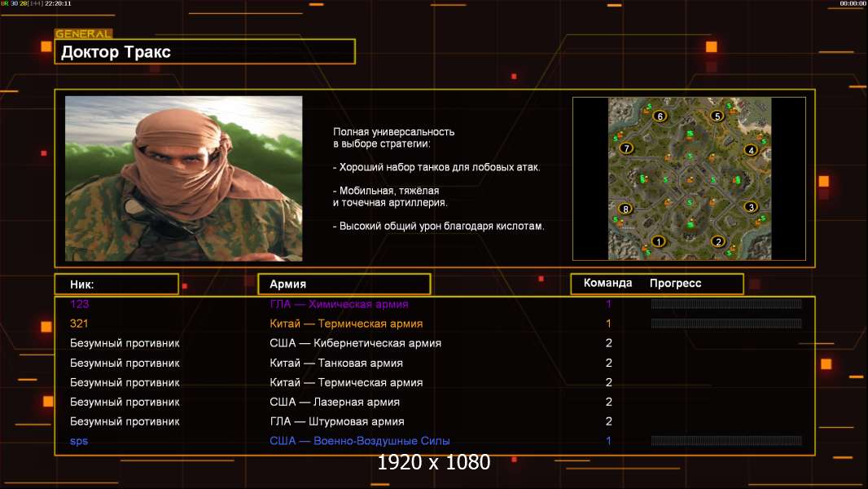Click ГЛА — Химическая армия army entry
The image size is (868, 489).
click(x=339, y=304)
